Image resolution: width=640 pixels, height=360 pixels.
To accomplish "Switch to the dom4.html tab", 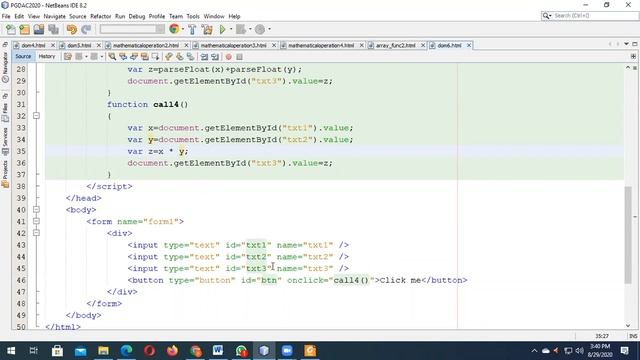I will click(x=33, y=45).
